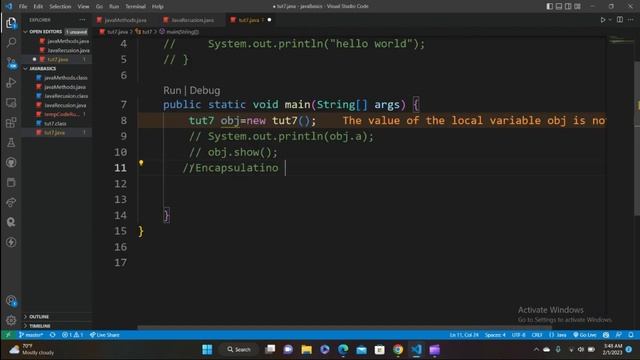The image size is (640, 360).
Task: Click the Run Java play button in the editor title
Action: coord(602,20)
